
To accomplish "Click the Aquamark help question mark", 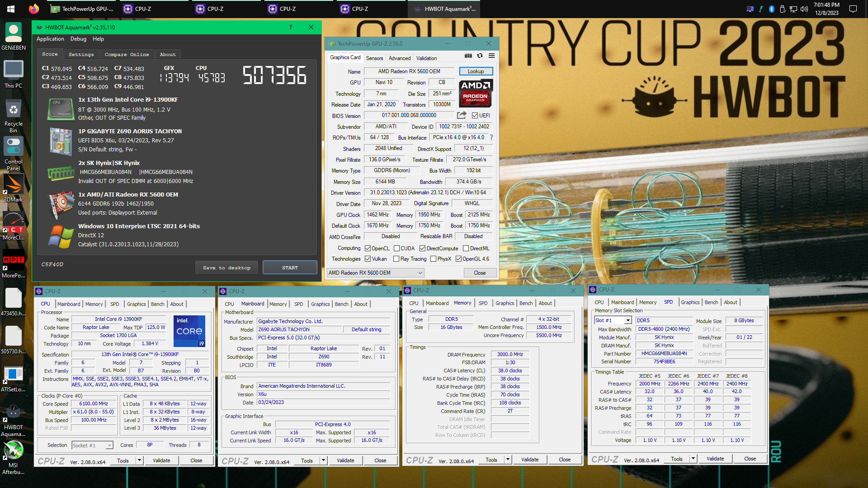I will tap(291, 27).
